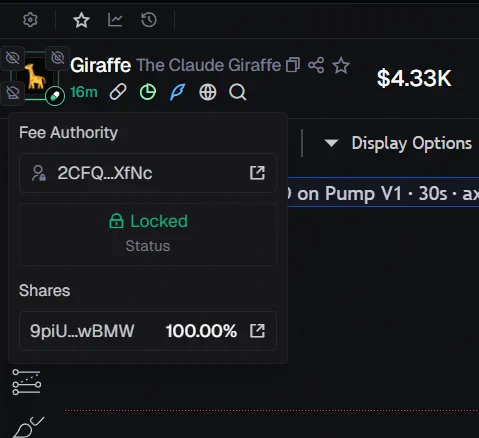Click the 100.00% share value
This screenshot has width=479, height=438.
[201, 331]
